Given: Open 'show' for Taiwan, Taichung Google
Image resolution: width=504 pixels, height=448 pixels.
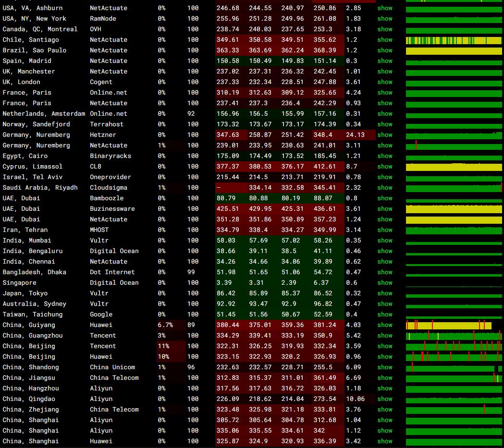Looking at the screenshot, I should [x=385, y=315].
